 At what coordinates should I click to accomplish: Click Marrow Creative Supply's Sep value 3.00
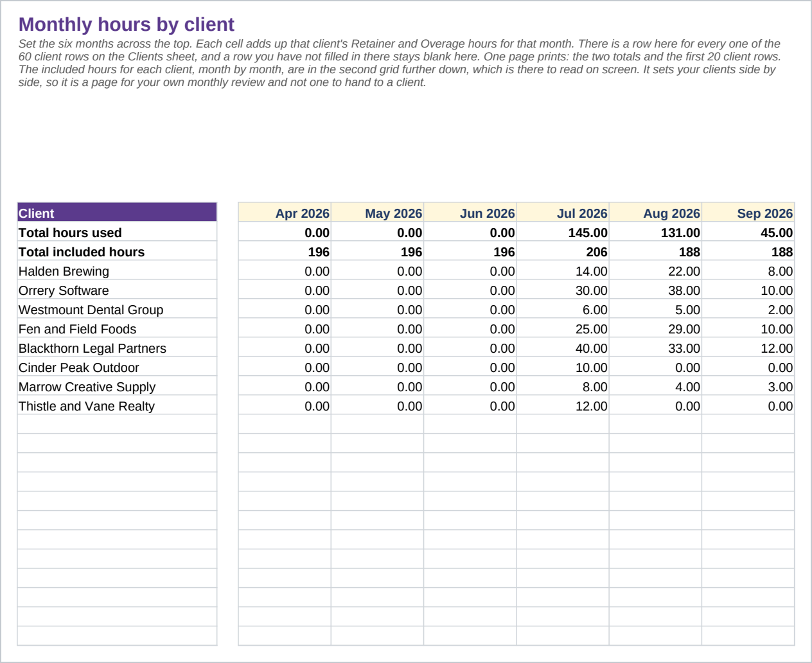click(x=748, y=386)
